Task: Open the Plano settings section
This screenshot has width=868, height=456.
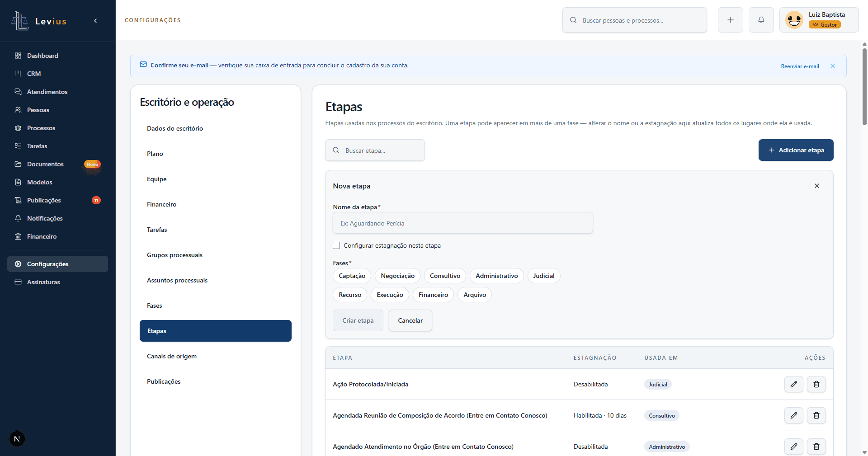Action: coord(216,154)
